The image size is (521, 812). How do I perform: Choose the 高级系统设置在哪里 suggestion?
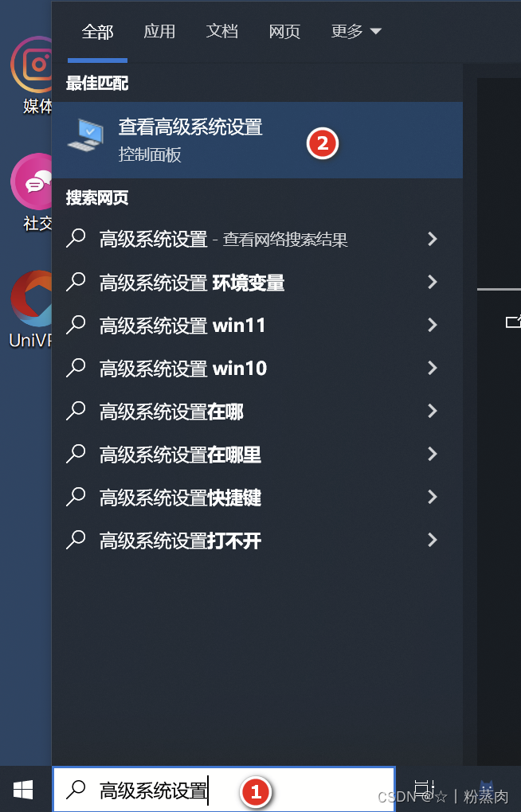tap(257, 454)
